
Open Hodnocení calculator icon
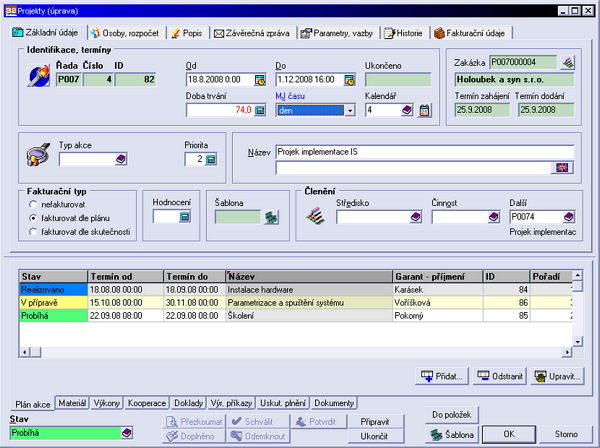click(x=184, y=217)
